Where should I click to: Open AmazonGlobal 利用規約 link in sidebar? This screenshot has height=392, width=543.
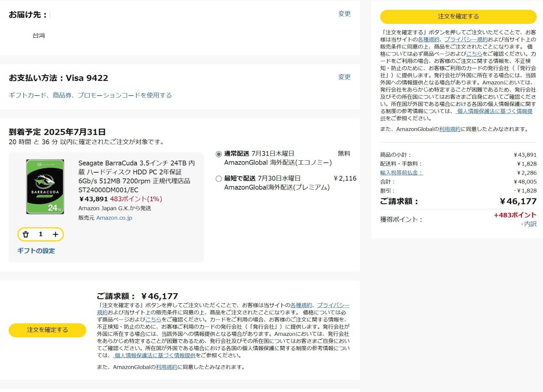point(450,129)
